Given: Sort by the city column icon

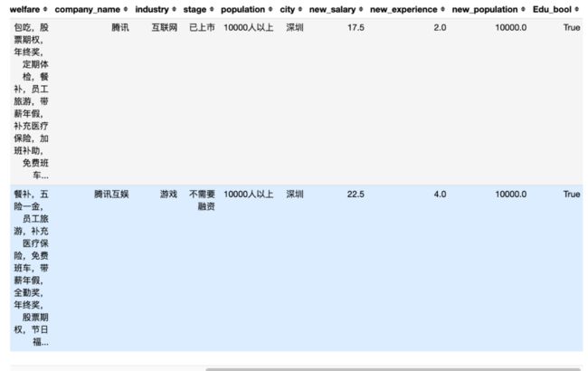Looking at the screenshot, I should 300,9.
